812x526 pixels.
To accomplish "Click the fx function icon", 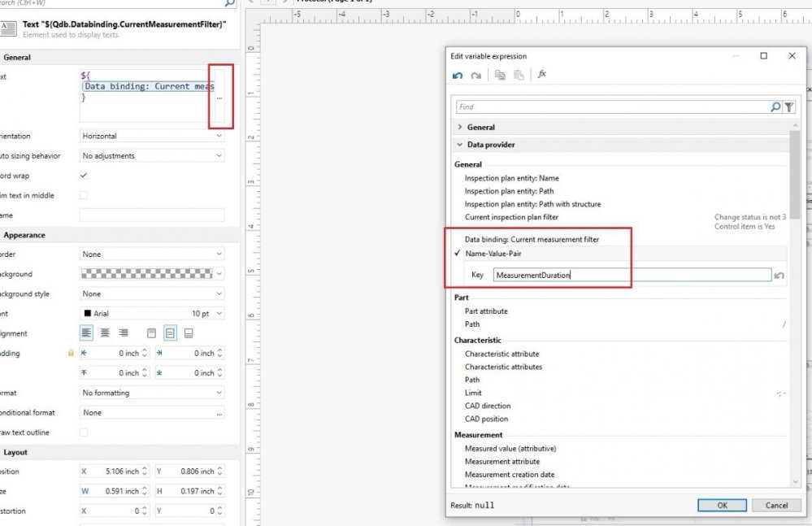I will pyautogui.click(x=542, y=75).
